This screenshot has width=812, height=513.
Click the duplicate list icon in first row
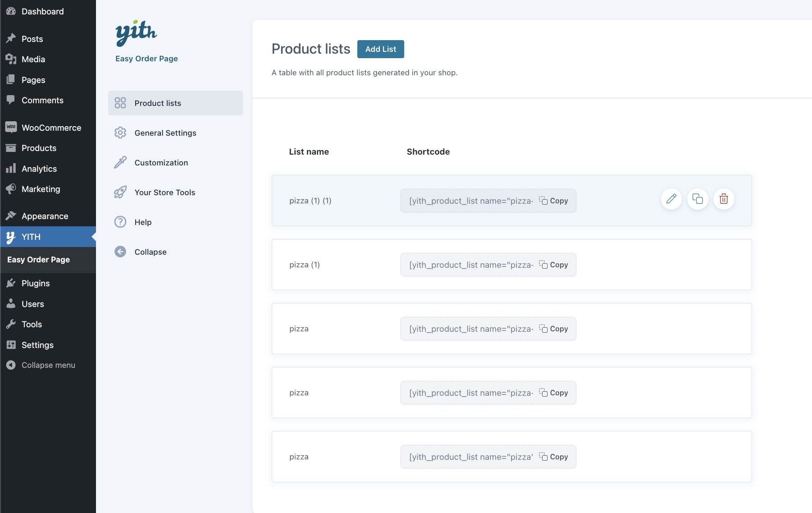[x=697, y=199]
